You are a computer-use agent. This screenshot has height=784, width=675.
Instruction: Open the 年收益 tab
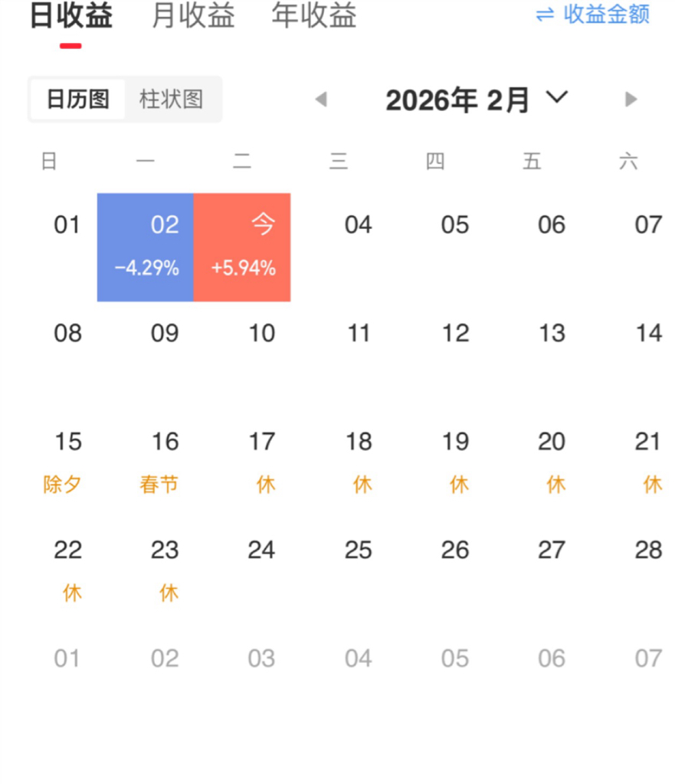pos(314,16)
